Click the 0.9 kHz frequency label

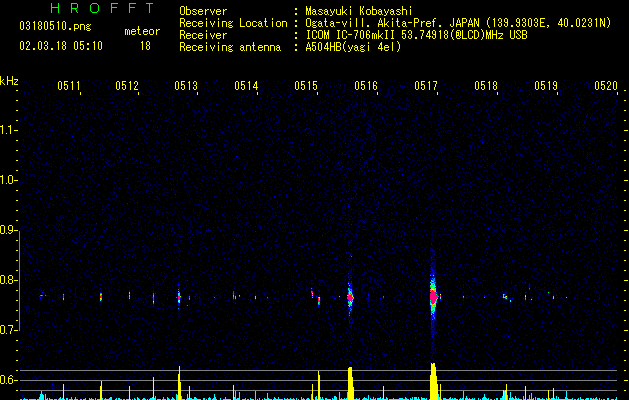pos(9,230)
